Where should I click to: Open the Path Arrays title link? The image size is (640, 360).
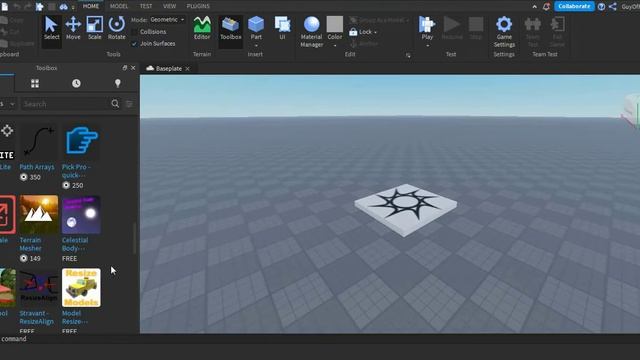[x=37, y=167]
